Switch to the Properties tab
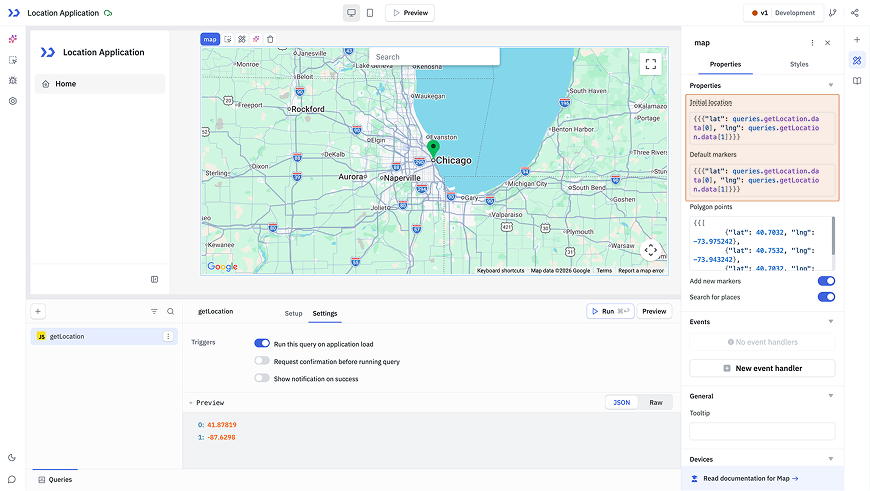This screenshot has width=870, height=491. [x=725, y=64]
